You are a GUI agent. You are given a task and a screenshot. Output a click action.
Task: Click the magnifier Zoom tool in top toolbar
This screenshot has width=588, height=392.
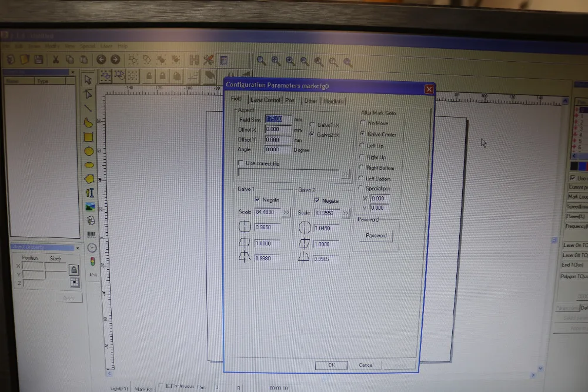pos(262,61)
